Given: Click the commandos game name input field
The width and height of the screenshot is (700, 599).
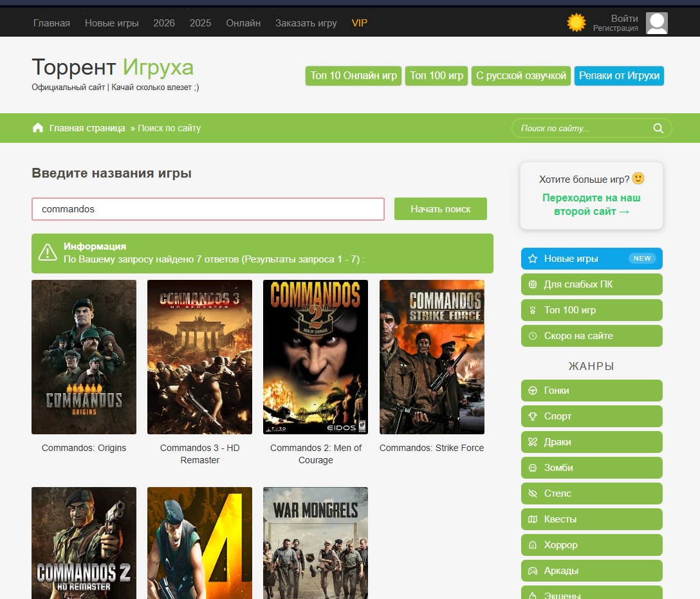Looking at the screenshot, I should coord(208,209).
